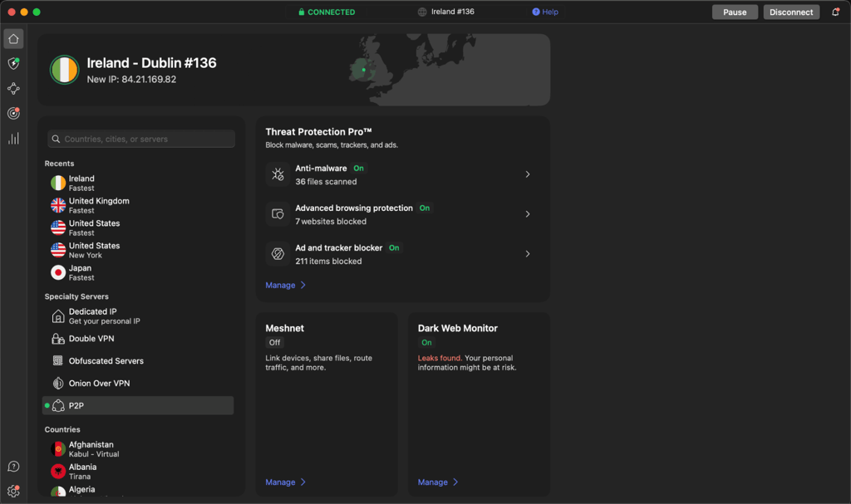Click the Advanced browsing protection icon

278,214
